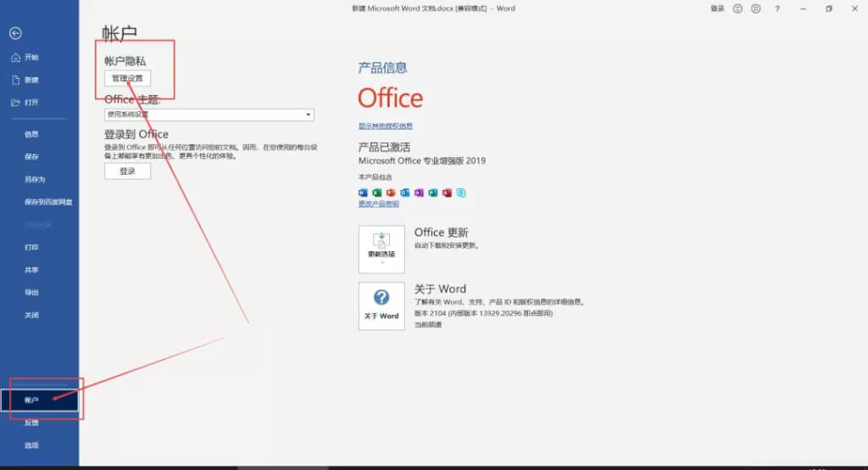Click the 帐户 page title
This screenshot has height=470, width=868.
point(120,33)
